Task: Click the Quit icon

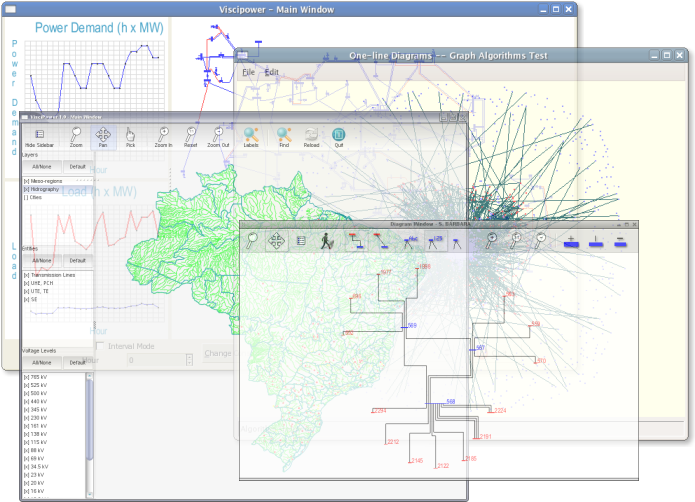Action: click(x=339, y=137)
